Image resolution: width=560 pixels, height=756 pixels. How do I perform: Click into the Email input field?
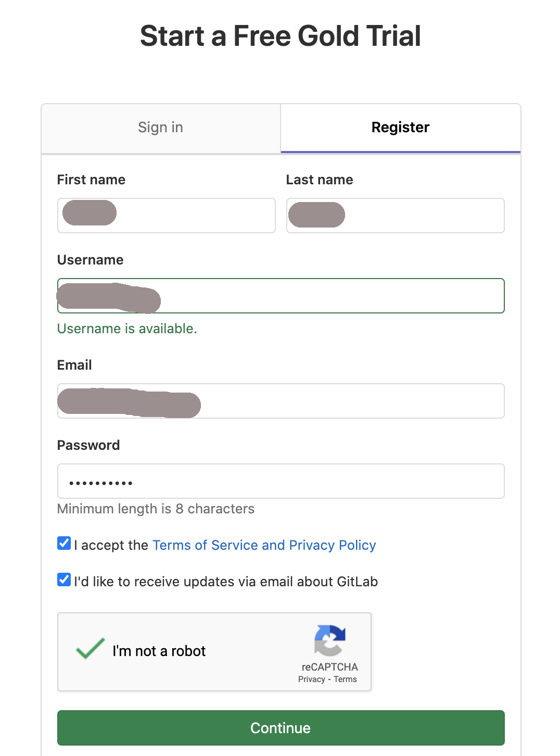pos(281,401)
